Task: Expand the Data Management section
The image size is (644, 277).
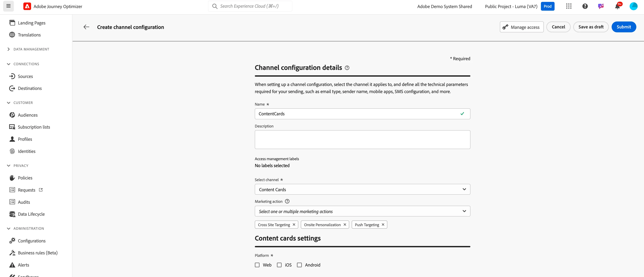Action: 8,49
